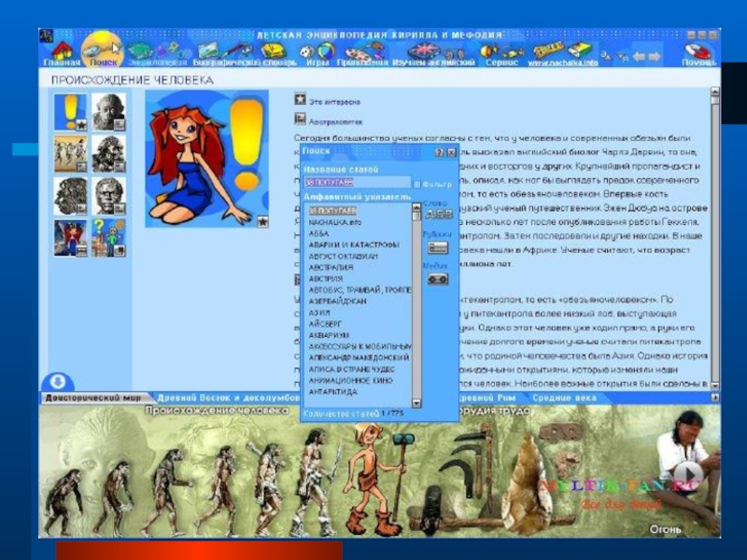
Task: Select "АКСЕССУАРЫ К МОБИЛЬНЫМ" entry in the list
Action: click(x=359, y=346)
